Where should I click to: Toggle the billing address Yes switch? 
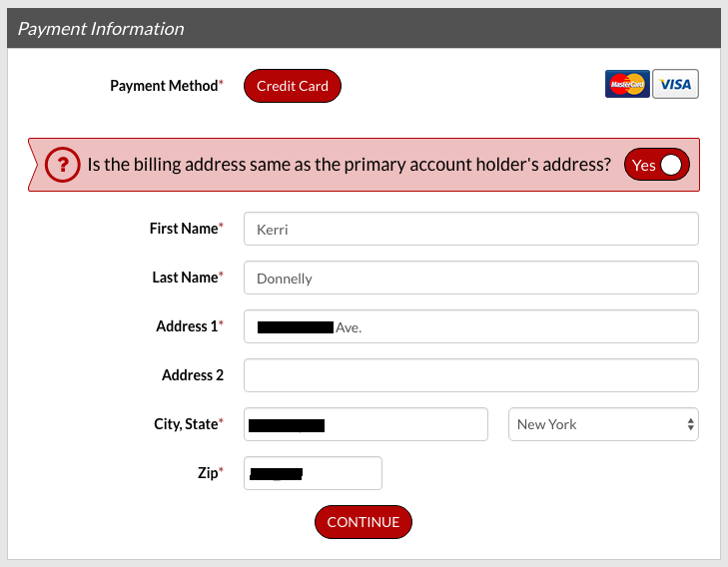pyautogui.click(x=657, y=165)
